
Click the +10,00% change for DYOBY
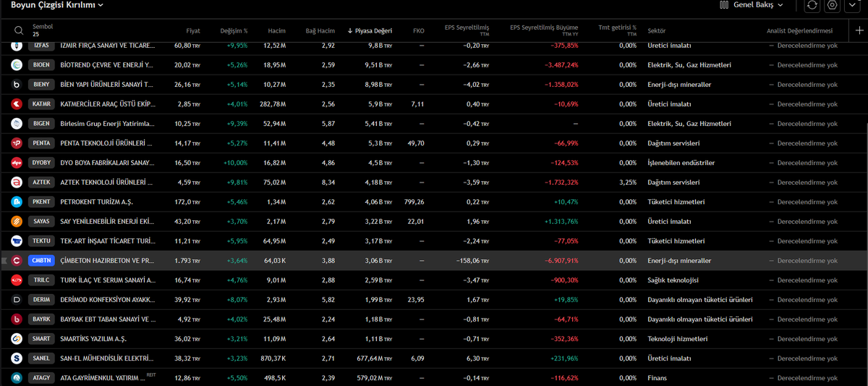pyautogui.click(x=236, y=163)
